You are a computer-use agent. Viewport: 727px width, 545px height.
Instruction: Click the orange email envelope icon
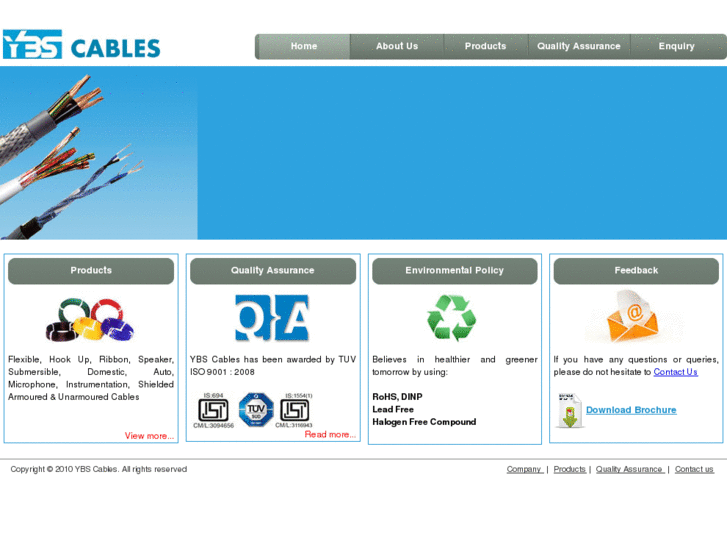(633, 317)
